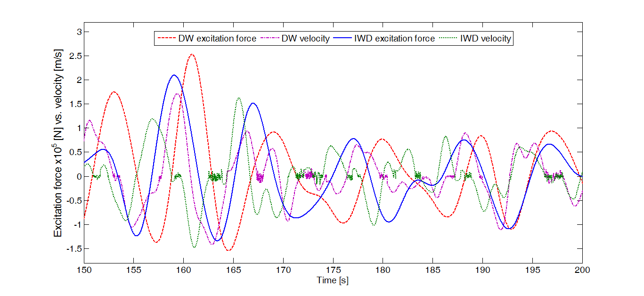Click the red dashed line sample in legend
Image resolution: width=644 pixels, height=296 pixels.
pos(166,39)
